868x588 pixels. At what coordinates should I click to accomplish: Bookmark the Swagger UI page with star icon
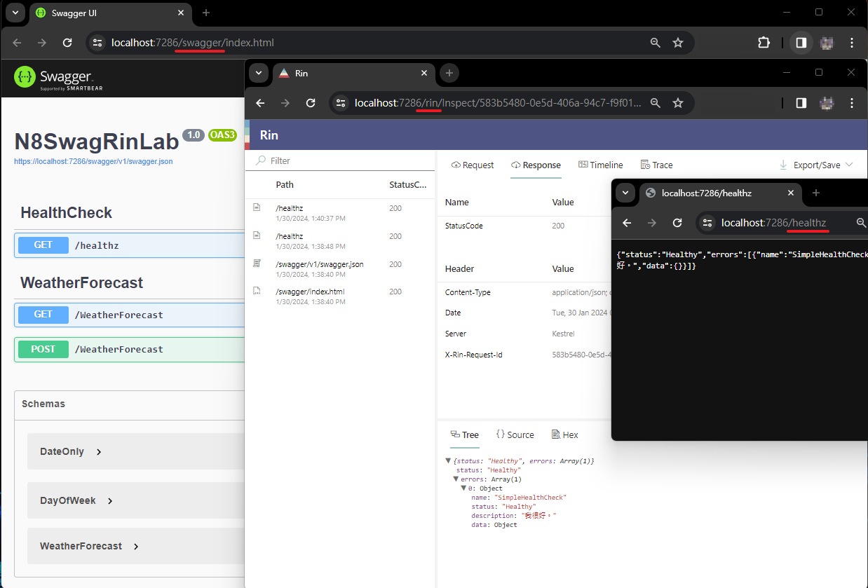point(678,43)
